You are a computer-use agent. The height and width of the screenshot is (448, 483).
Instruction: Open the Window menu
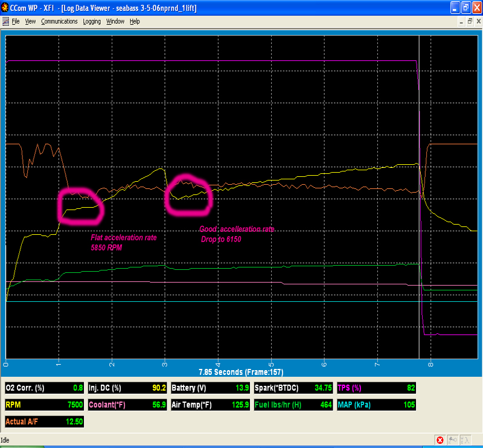point(115,21)
